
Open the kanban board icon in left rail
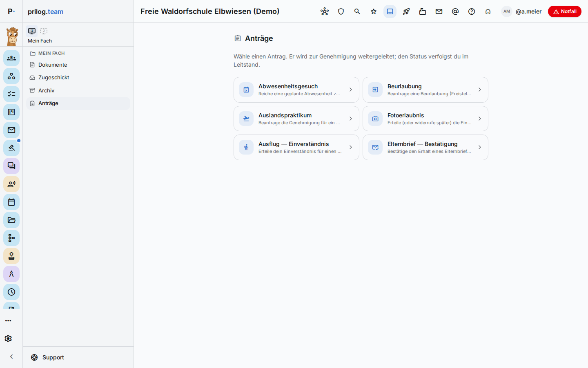coord(11,112)
